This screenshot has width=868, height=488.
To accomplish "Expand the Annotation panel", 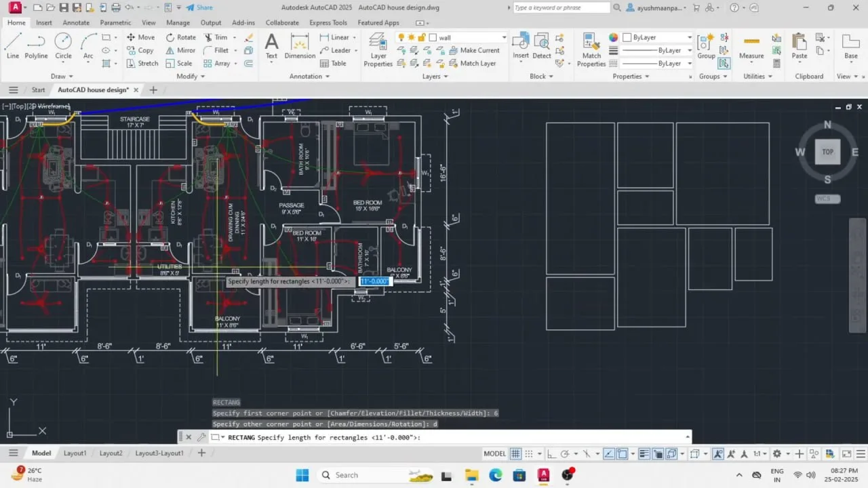I will (x=309, y=76).
